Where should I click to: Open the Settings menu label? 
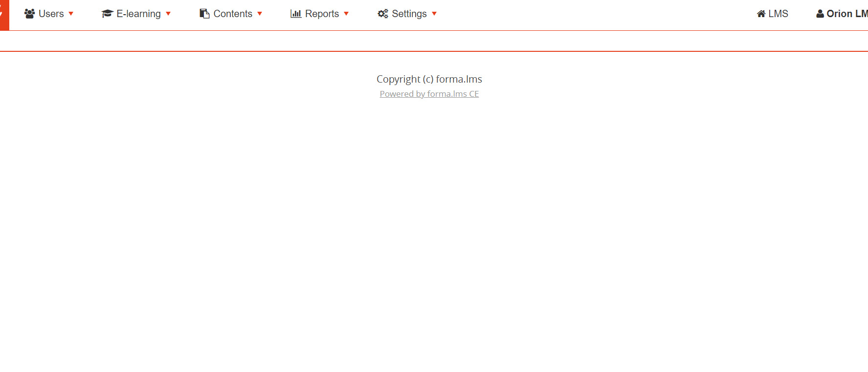click(x=409, y=14)
